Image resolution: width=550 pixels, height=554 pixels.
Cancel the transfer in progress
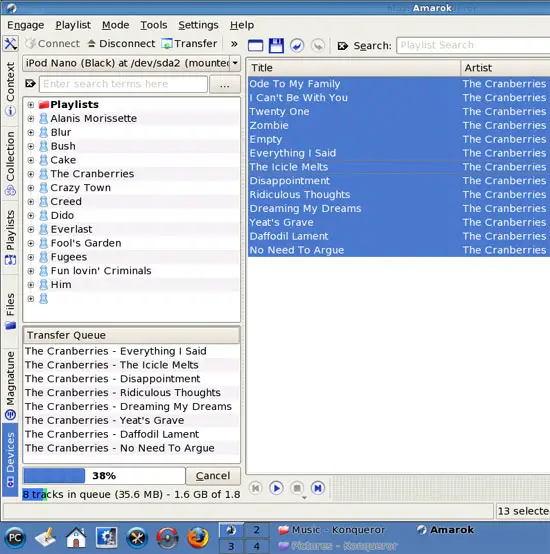click(213, 476)
